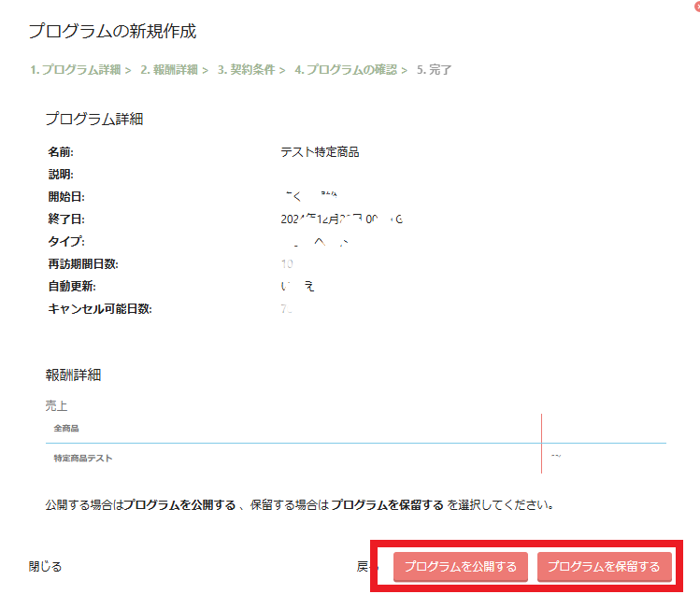Open step 1. プログラム詳細 in breadcrumb
700x594 pixels.
[75, 70]
